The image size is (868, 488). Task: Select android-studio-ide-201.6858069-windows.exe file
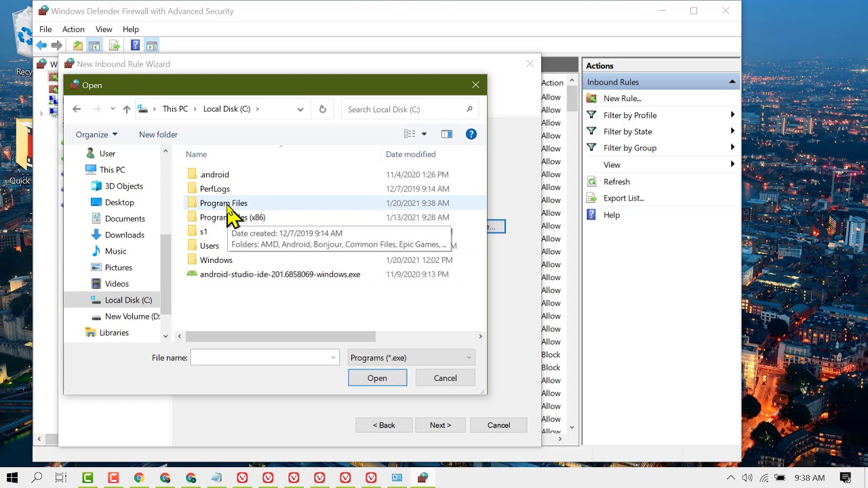(x=280, y=274)
